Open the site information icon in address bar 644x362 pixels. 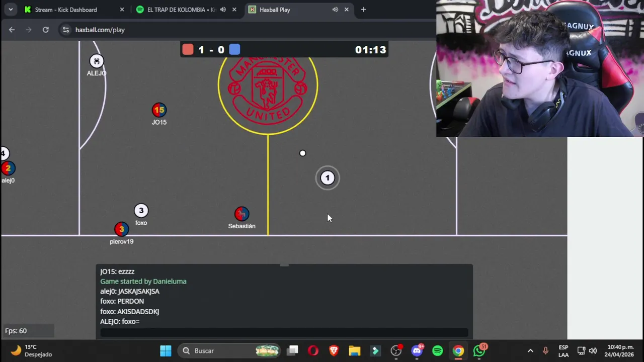[66, 30]
